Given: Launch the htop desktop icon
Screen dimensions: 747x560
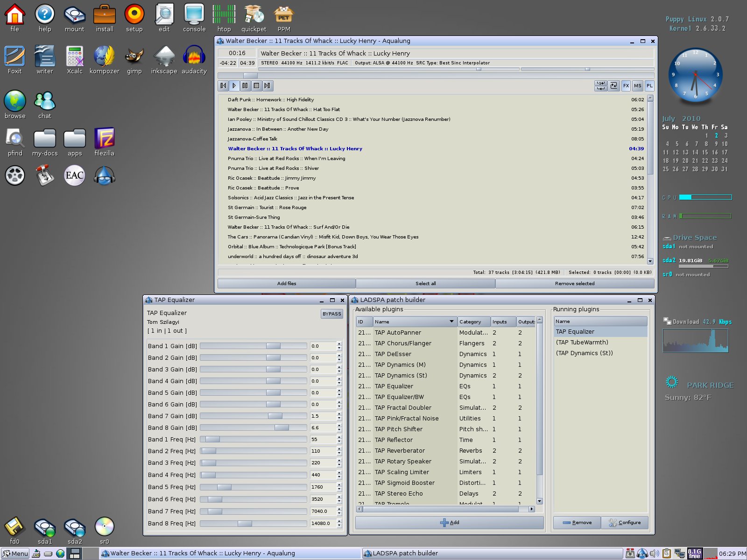Looking at the screenshot, I should pyautogui.click(x=224, y=18).
